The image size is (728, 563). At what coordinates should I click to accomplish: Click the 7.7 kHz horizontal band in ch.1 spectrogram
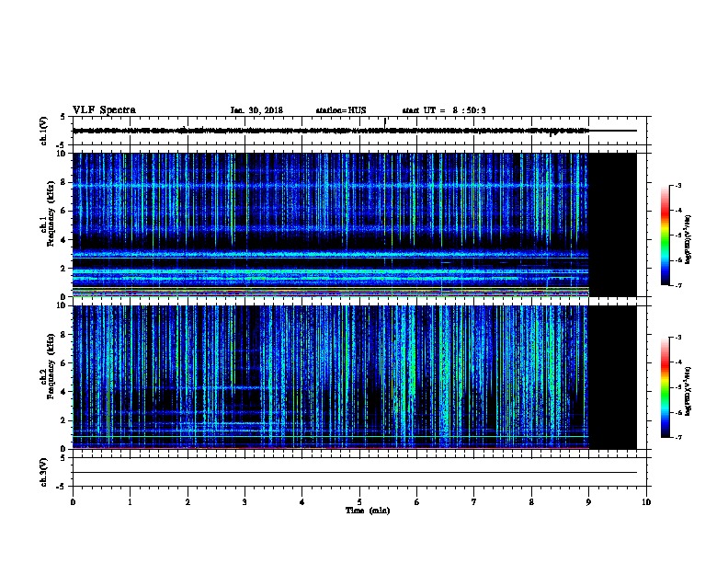330,186
